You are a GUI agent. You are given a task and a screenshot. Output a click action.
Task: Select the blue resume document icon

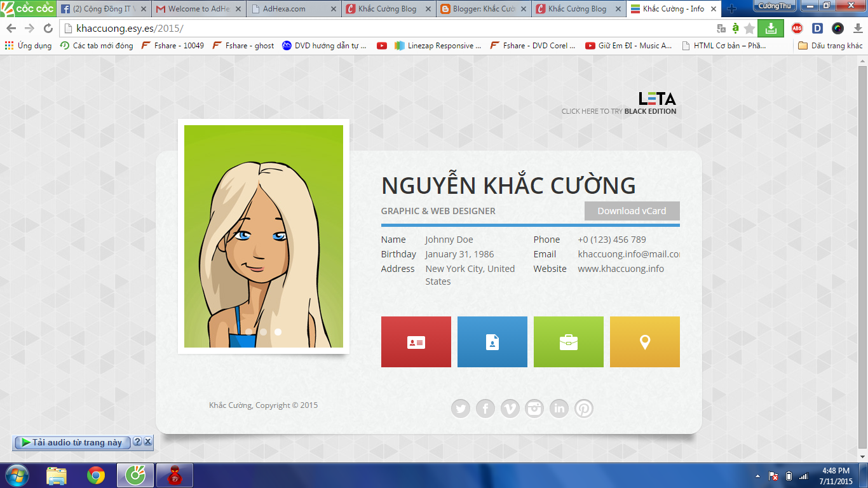(492, 342)
